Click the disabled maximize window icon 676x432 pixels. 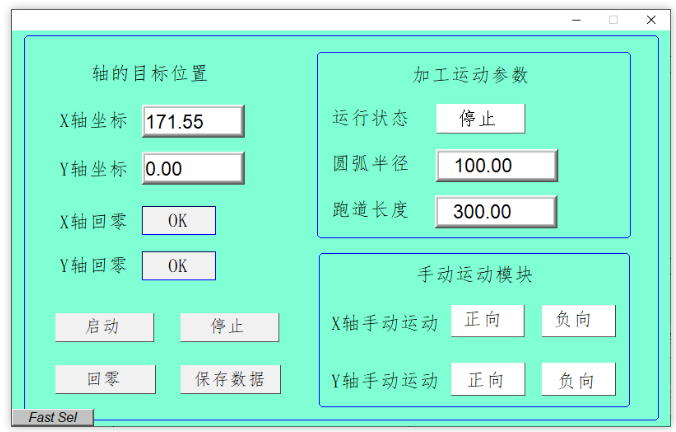coord(613,20)
